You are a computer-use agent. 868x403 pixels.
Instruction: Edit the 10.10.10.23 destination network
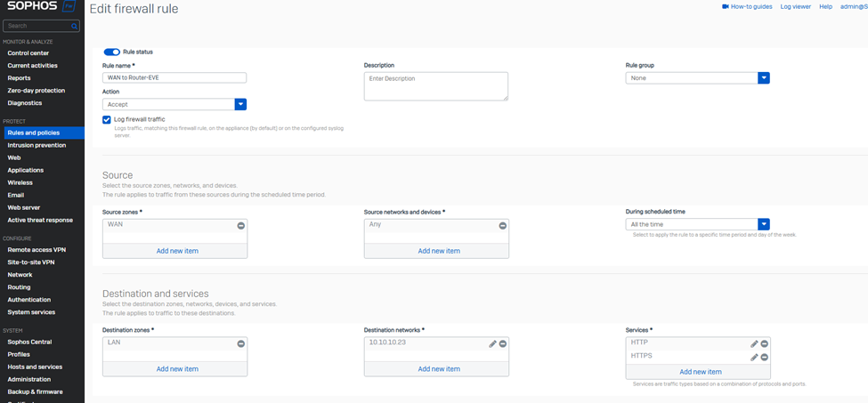click(x=492, y=343)
